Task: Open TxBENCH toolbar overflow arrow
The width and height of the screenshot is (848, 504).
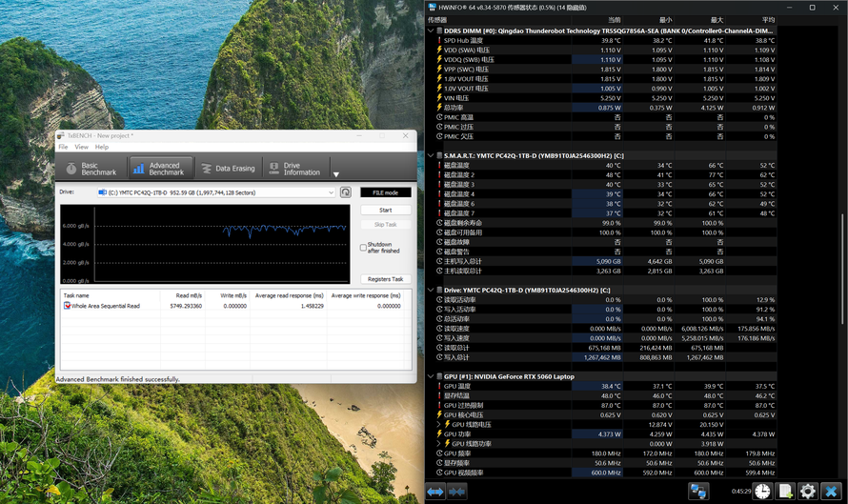Action: (335, 174)
